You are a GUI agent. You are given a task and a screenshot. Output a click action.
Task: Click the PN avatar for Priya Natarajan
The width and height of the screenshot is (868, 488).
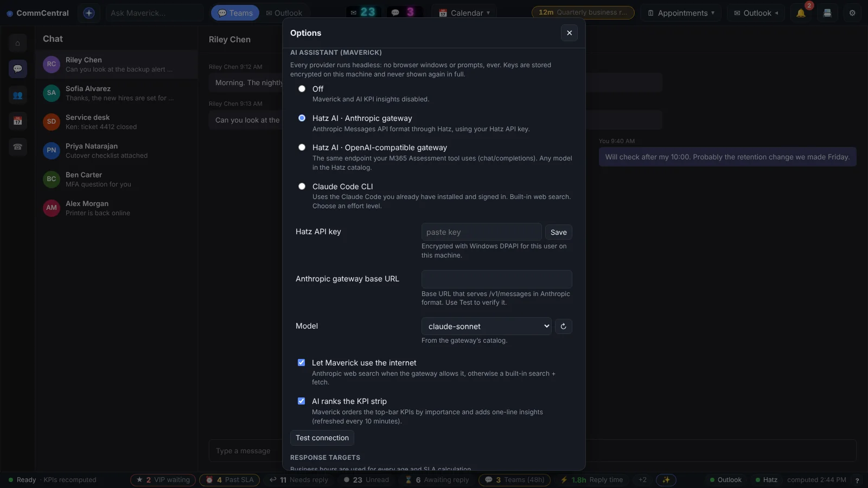click(x=52, y=150)
